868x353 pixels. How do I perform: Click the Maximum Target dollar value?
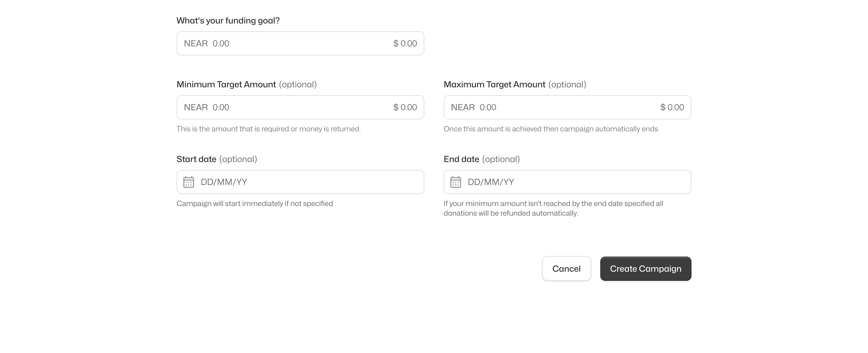672,108
